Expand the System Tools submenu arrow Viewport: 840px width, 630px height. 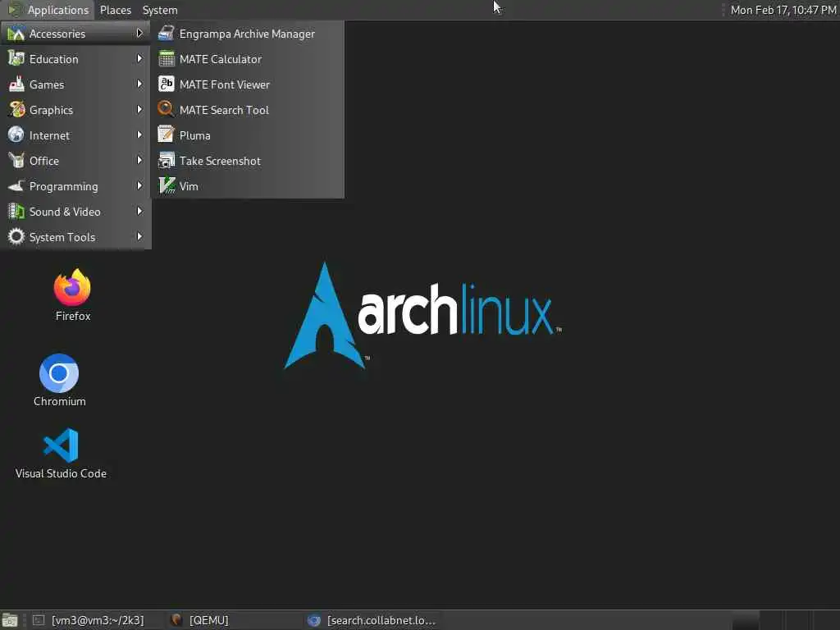(139, 236)
